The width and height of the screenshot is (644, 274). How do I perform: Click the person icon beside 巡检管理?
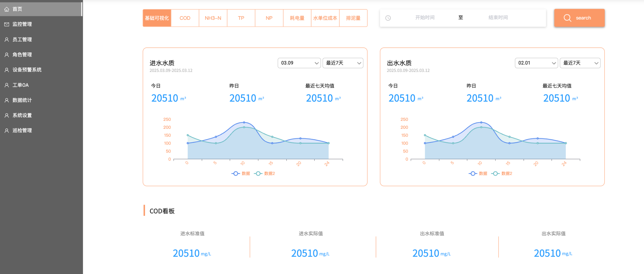click(x=7, y=131)
